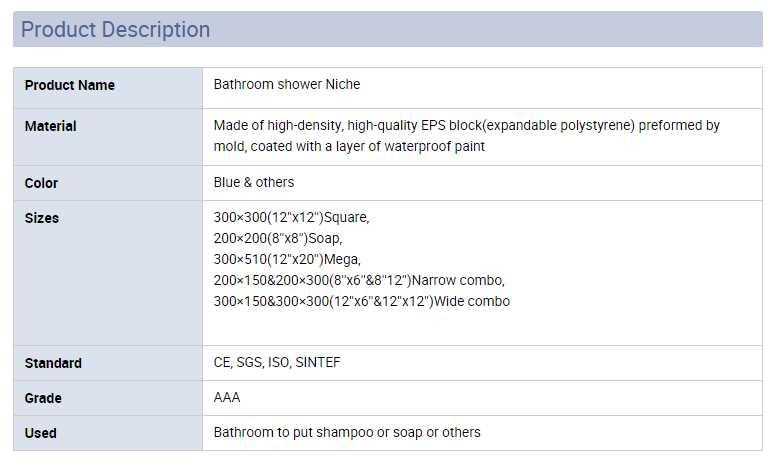Click the Grade row label

coord(43,399)
